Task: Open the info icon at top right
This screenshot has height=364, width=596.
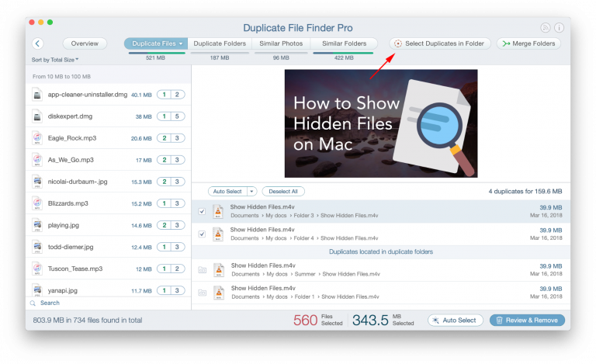Action: 559,28
